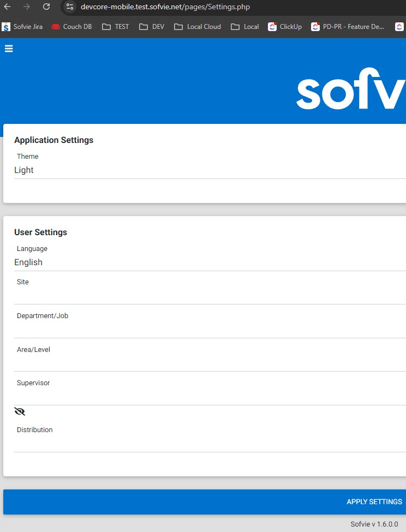Screen dimensions: 406x532
Task: Select the address bar URL
Action: click(165, 7)
